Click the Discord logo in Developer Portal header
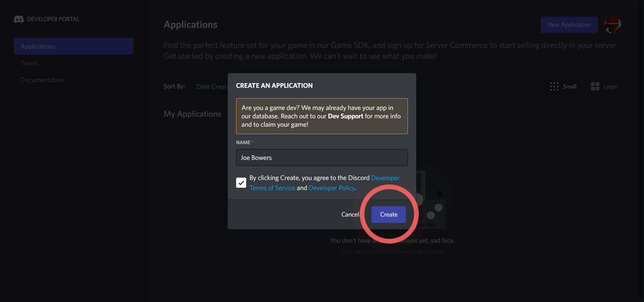 [x=19, y=19]
